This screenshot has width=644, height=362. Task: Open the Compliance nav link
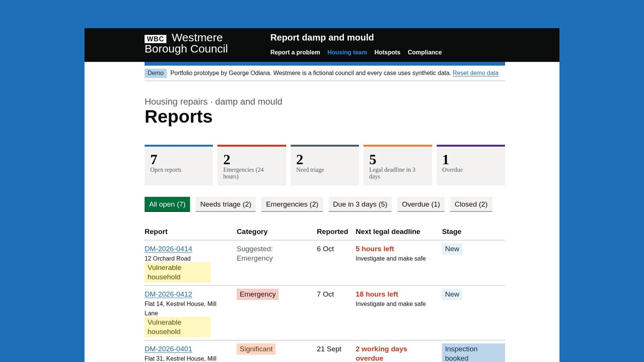point(425,52)
